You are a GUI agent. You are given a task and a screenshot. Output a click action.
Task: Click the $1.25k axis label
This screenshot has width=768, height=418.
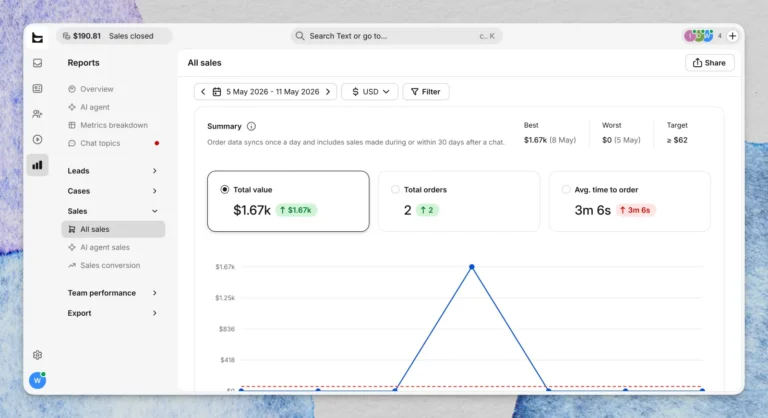pyautogui.click(x=225, y=298)
